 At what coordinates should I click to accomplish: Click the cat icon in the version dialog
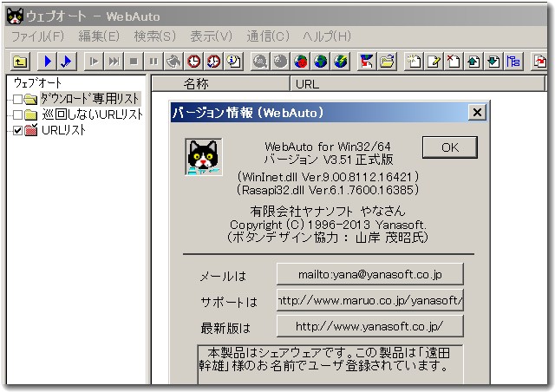[203, 157]
